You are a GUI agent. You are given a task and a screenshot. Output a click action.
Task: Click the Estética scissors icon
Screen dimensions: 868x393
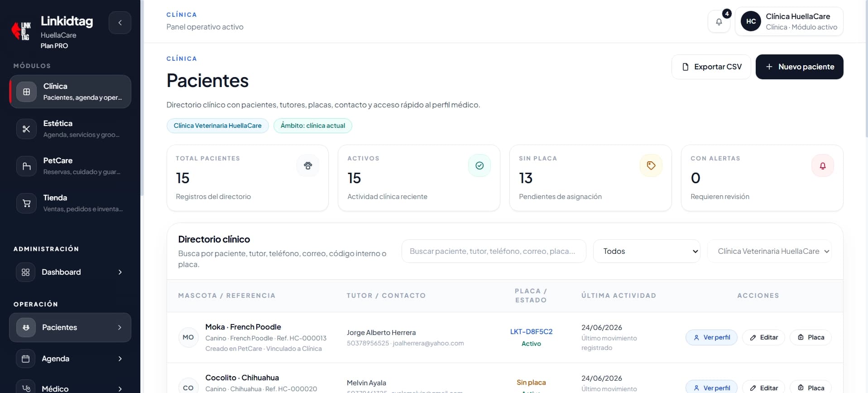tap(26, 129)
